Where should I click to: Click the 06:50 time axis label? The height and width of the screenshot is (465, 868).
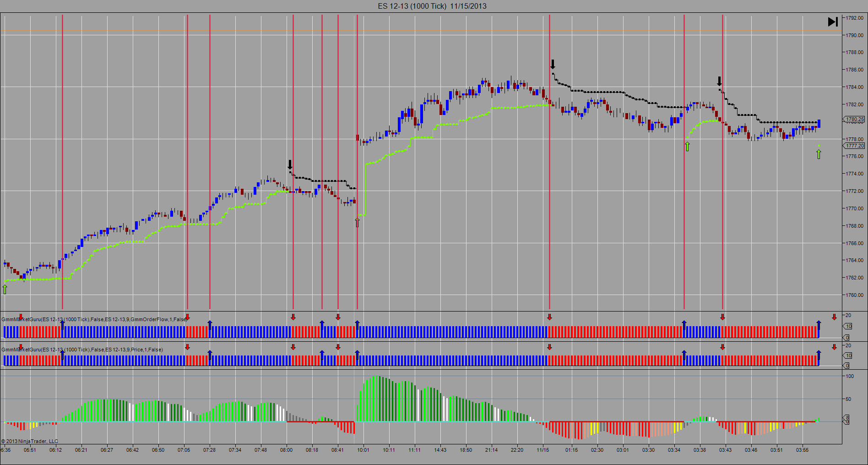[158, 450]
